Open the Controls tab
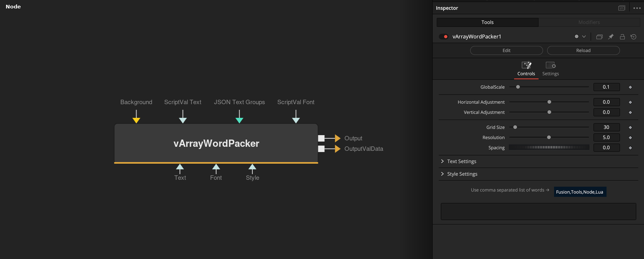This screenshot has width=644, height=259. click(x=526, y=69)
